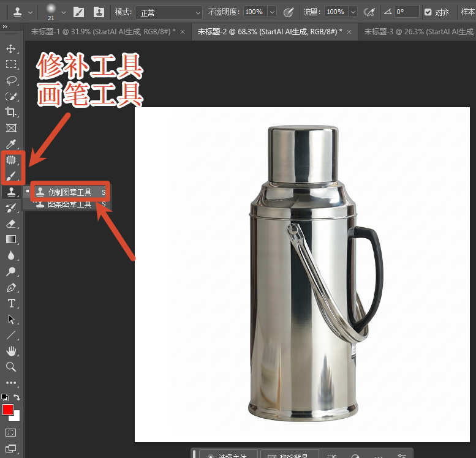Viewport: 476px width, 458px height.
Task: Click the white background color swatch
Action: click(x=17, y=418)
